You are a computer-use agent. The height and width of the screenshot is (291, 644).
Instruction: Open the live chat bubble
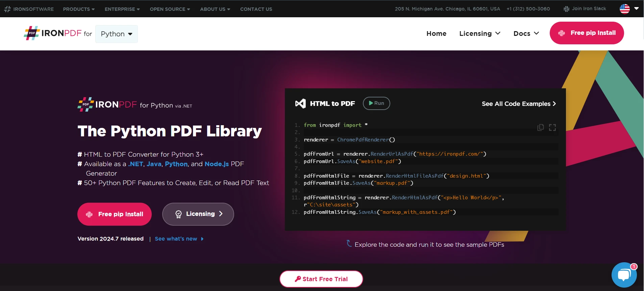(624, 275)
